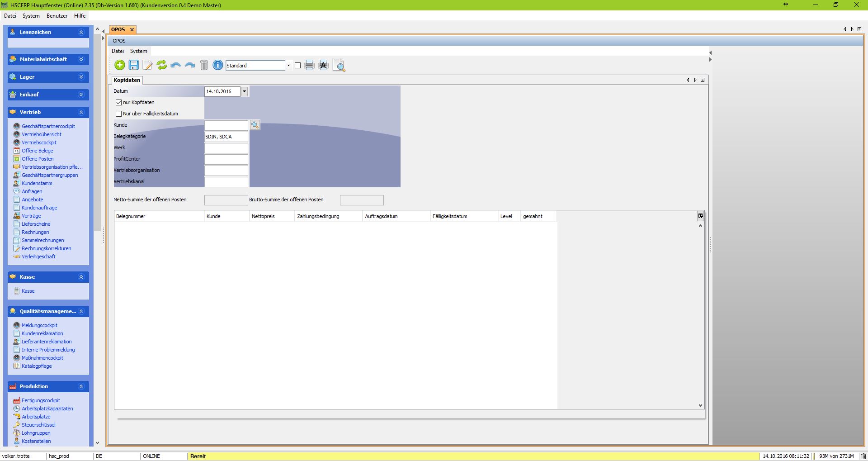Click the blue info icon
Image resolution: width=868 pixels, height=461 pixels.
point(218,65)
